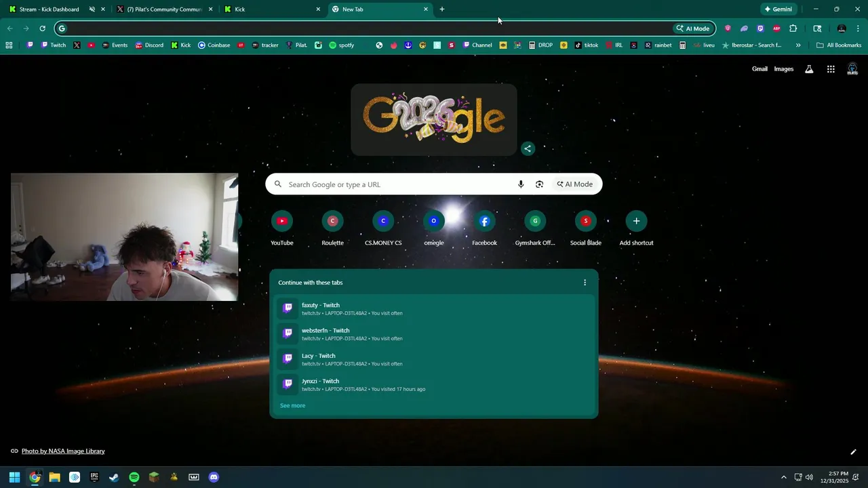Open the Events bookmark
Image resolution: width=868 pixels, height=488 pixels.
click(115, 45)
